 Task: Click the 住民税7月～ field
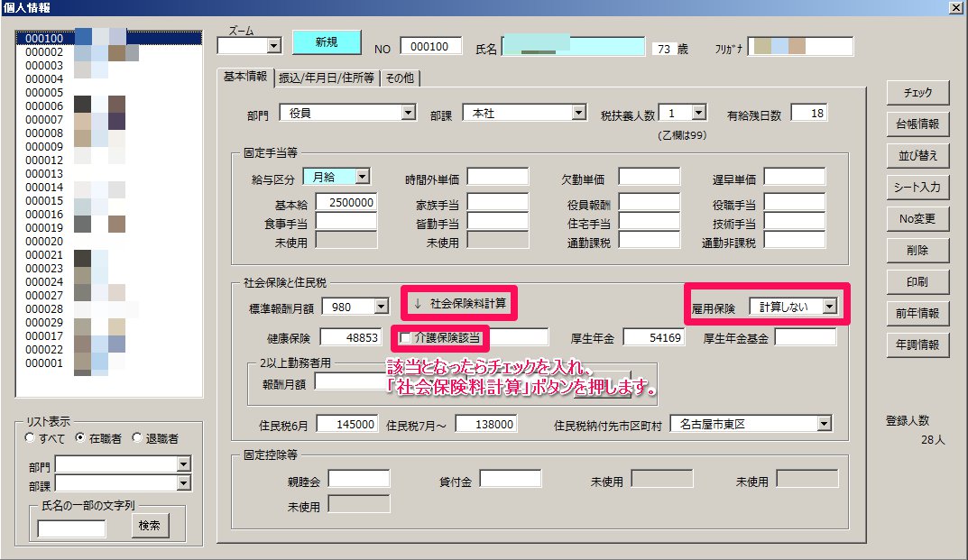click(x=486, y=424)
